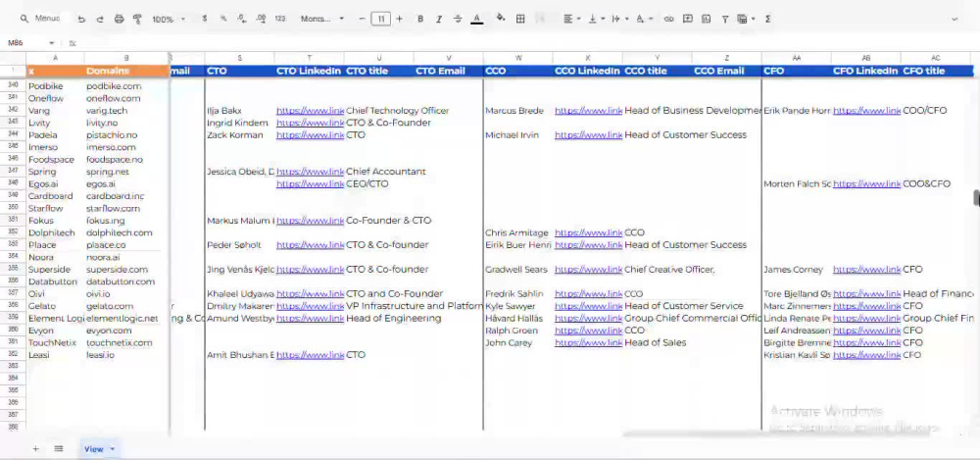Open the fill color picker
The height and width of the screenshot is (460, 980).
(501, 19)
